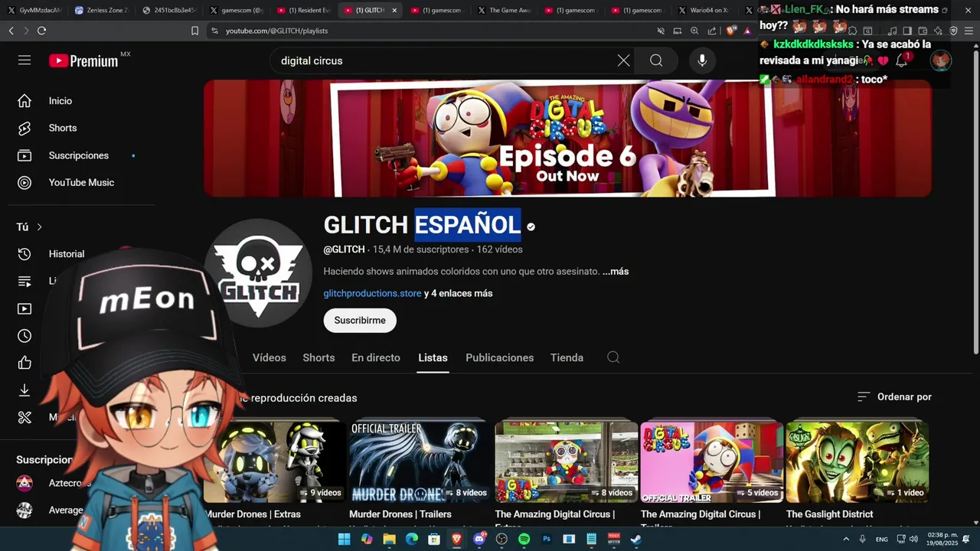
Task: Switch to the 'Resident Ev' browser tab
Action: [304, 10]
